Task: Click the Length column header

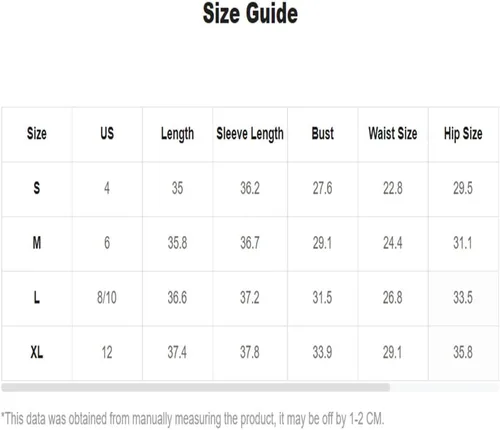Action: (x=177, y=135)
